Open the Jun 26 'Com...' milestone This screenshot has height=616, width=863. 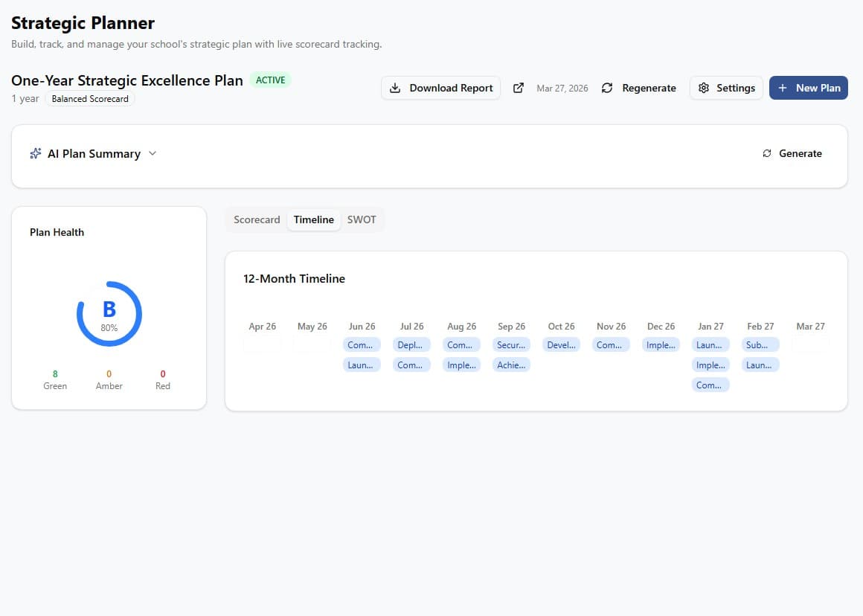point(362,345)
